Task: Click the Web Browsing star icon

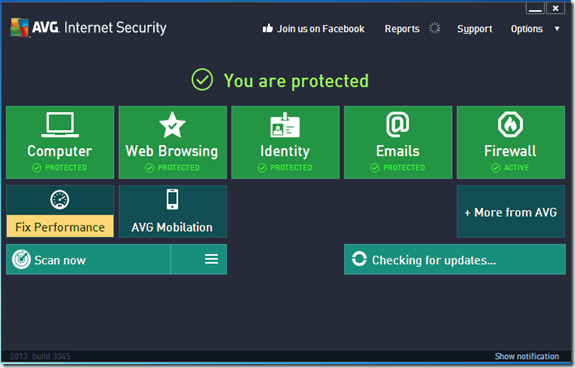Action: 172,125
